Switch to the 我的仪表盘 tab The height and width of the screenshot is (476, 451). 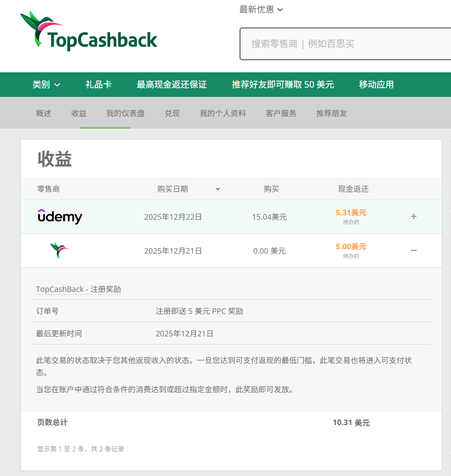pyautogui.click(x=125, y=113)
